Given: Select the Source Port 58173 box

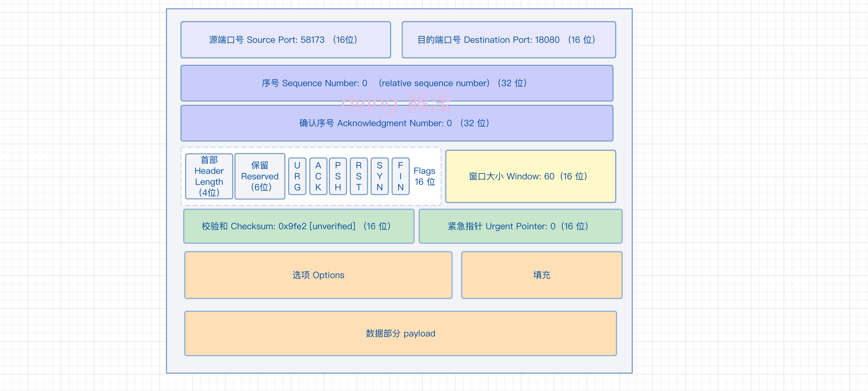Looking at the screenshot, I should (x=285, y=40).
